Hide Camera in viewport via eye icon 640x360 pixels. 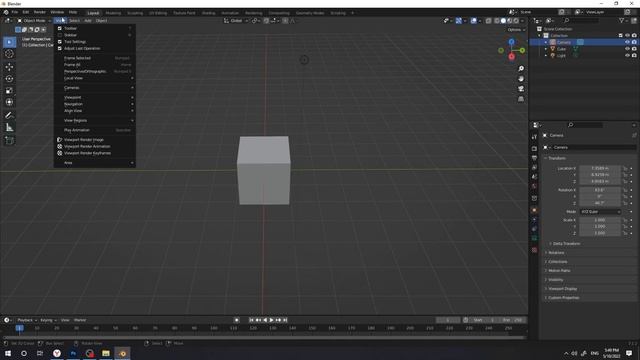click(627, 42)
